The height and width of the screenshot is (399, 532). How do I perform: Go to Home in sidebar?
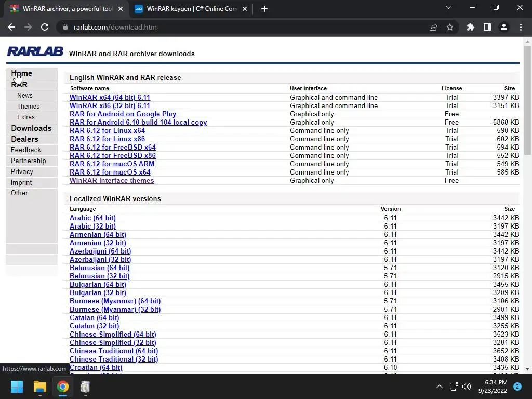[x=21, y=73]
